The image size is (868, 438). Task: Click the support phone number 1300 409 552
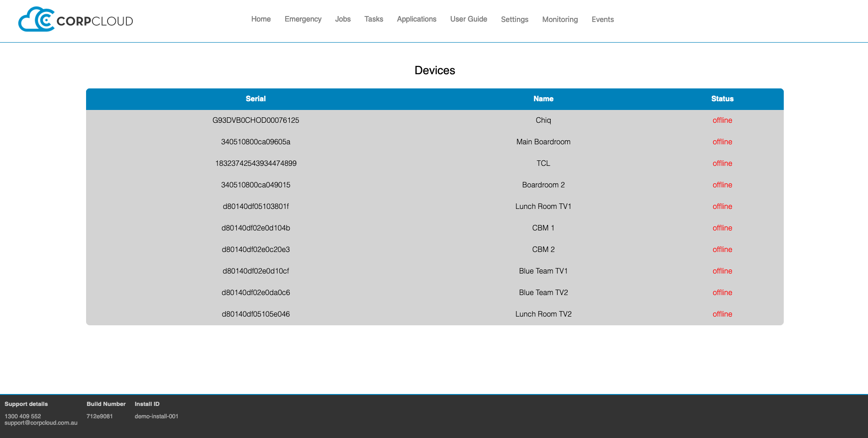coord(22,416)
